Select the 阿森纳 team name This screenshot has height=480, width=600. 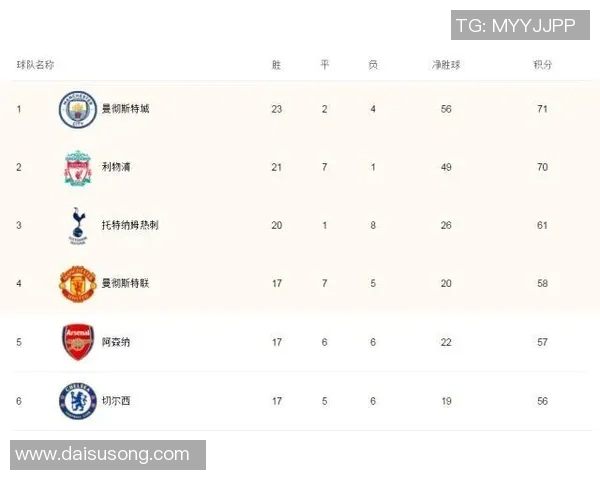(116, 342)
